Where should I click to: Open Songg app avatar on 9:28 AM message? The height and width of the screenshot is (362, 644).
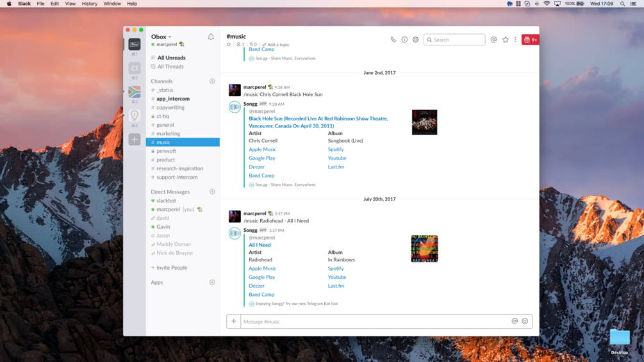tap(235, 107)
